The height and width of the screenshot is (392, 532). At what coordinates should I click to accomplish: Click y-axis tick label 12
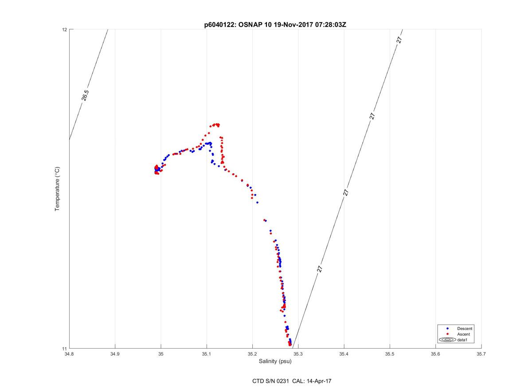pos(65,30)
